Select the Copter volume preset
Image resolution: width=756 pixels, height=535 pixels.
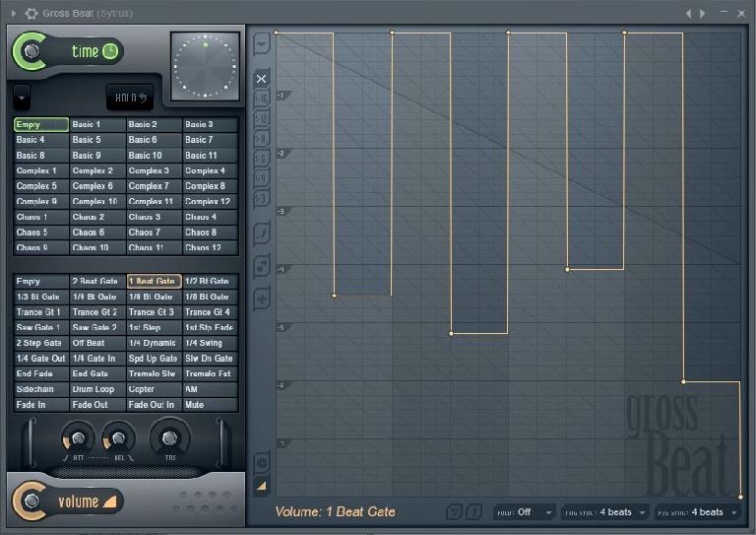point(154,389)
